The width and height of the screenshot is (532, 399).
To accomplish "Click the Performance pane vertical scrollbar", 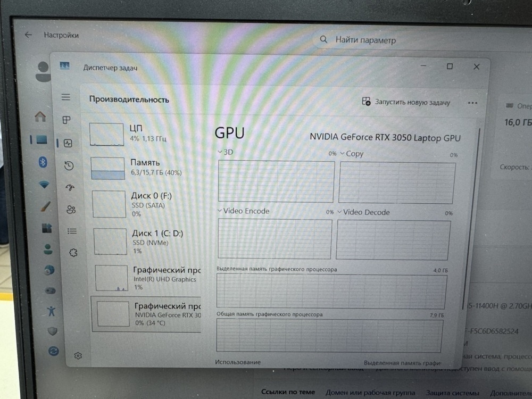I will 471,219.
